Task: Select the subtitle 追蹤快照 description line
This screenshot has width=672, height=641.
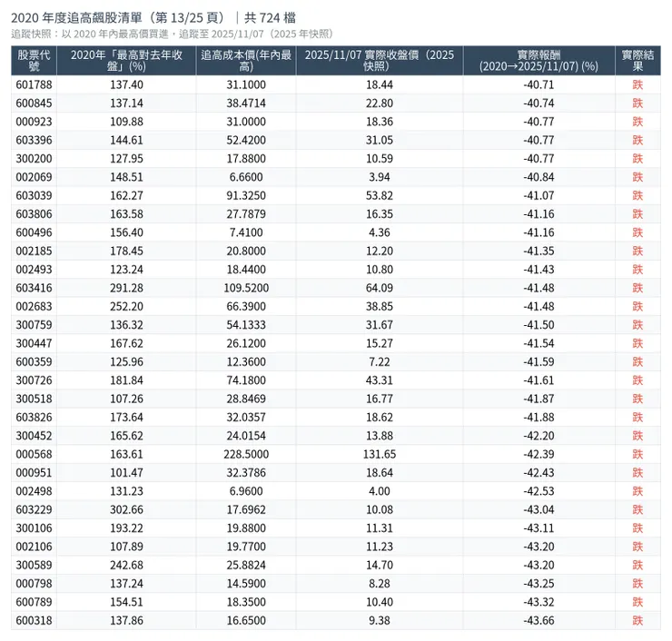Action: tap(172, 34)
